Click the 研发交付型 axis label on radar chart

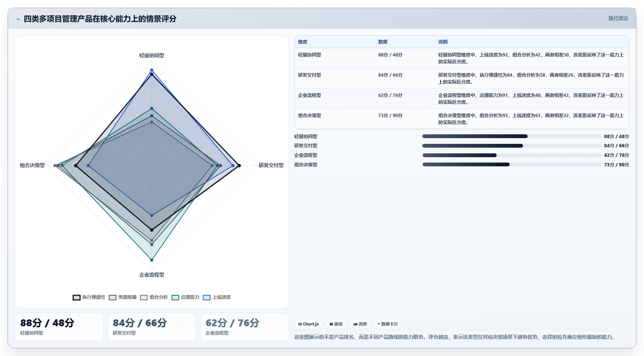[x=271, y=165]
